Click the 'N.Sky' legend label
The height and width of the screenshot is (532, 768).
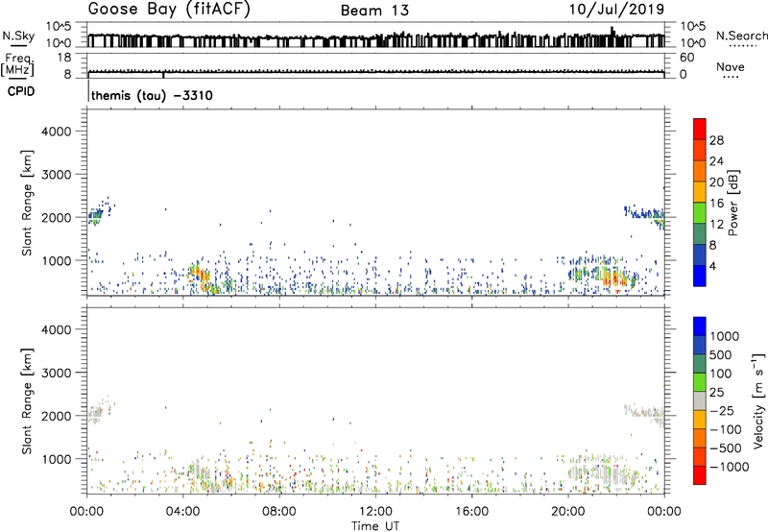point(18,36)
